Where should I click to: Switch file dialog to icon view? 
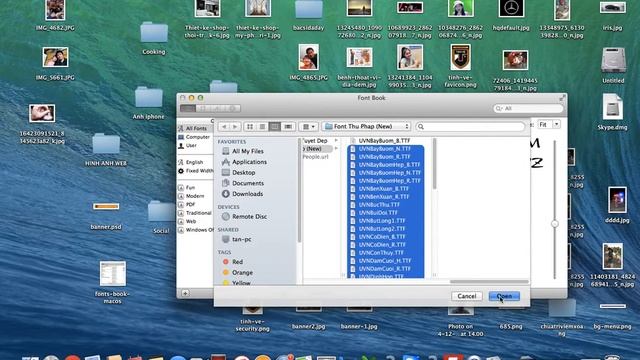[x=250, y=127]
